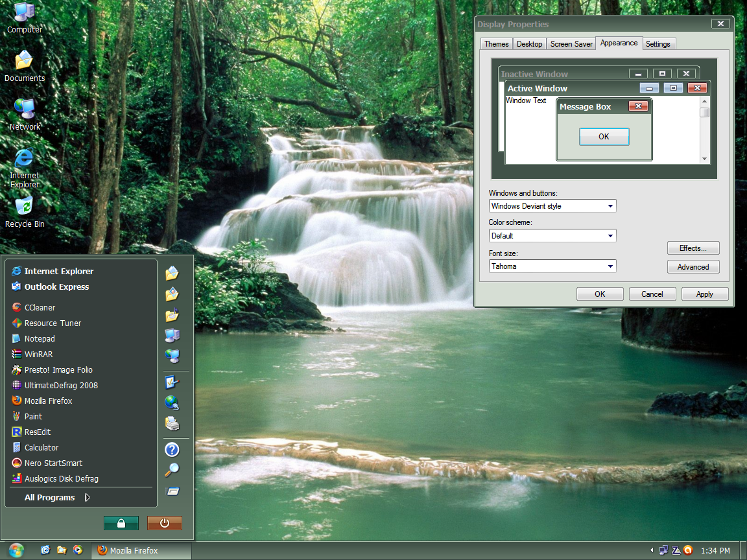Click the printer icon in Start menu
Viewport: 747px width, 560px height.
[x=172, y=424]
